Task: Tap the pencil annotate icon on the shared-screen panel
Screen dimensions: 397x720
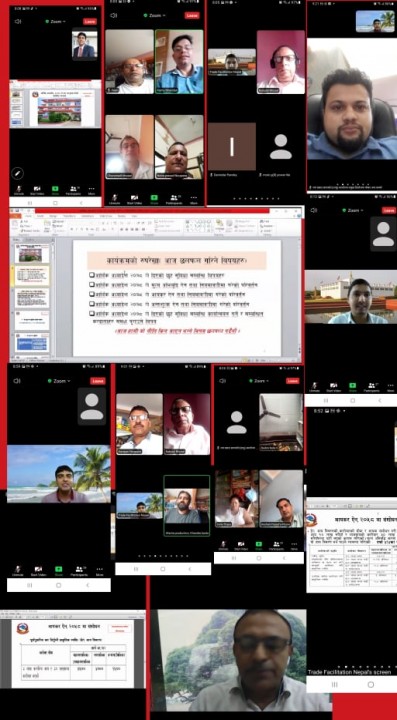Action: tap(17, 173)
